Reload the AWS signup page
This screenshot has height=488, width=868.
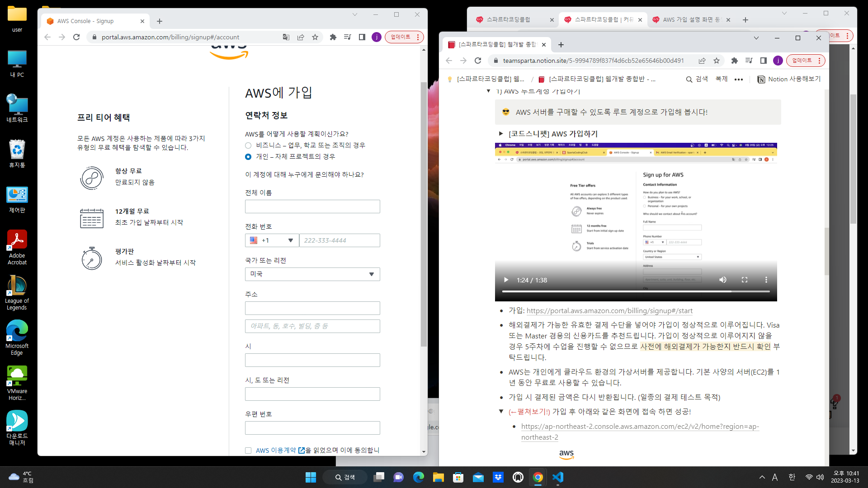[x=76, y=37]
